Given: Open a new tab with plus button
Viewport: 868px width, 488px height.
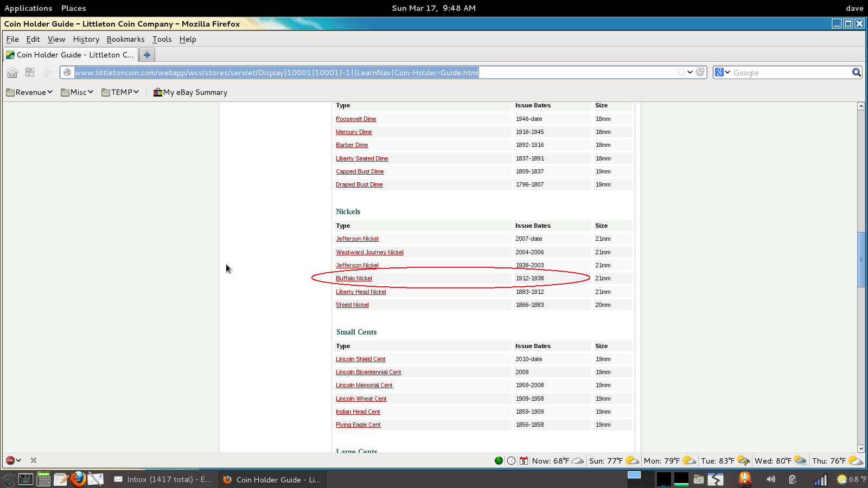Looking at the screenshot, I should pyautogui.click(x=147, y=55).
